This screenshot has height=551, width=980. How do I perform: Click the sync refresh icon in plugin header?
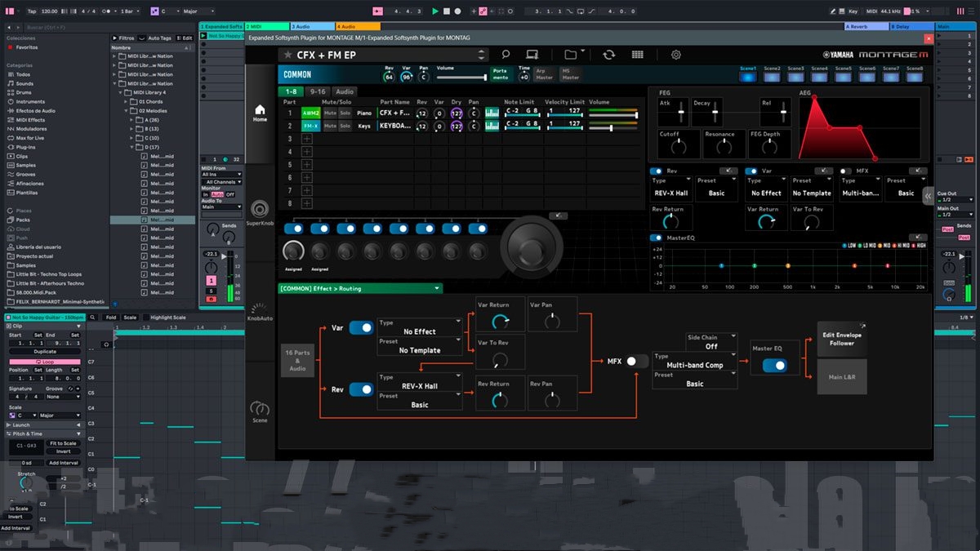tap(608, 55)
